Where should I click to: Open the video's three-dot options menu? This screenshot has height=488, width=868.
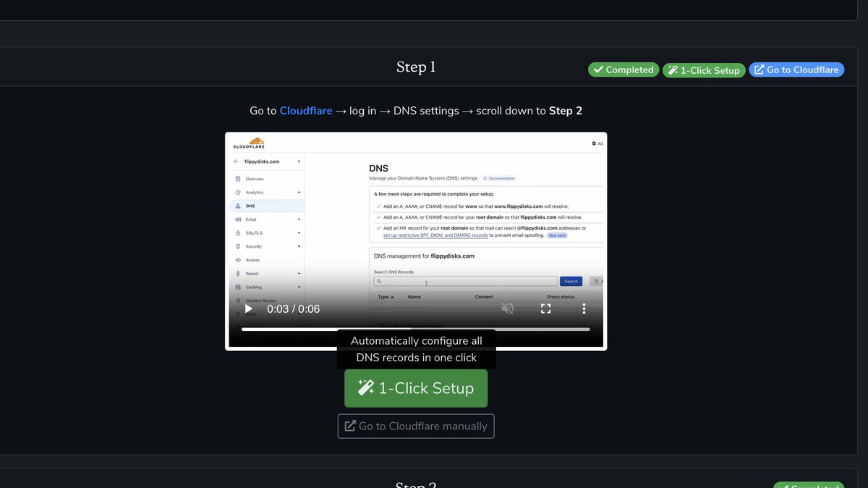tap(584, 308)
